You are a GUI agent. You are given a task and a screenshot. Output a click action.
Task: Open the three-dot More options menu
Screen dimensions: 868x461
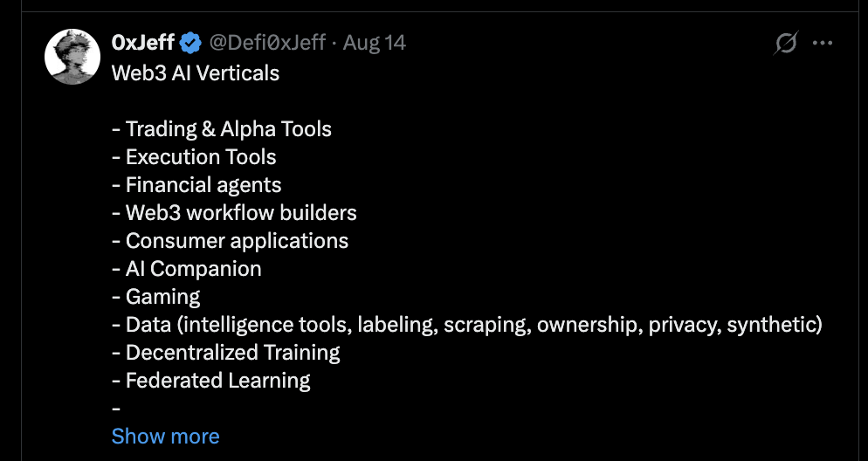click(x=823, y=43)
